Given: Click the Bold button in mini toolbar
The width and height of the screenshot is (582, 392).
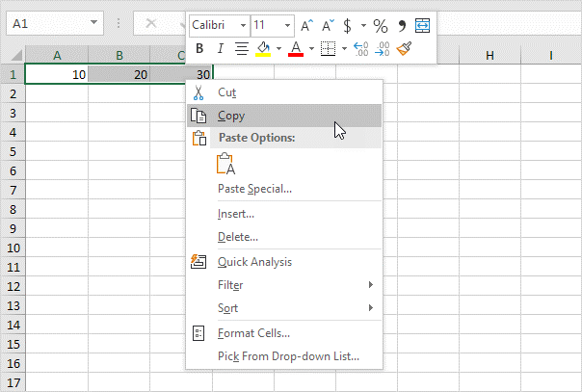Looking at the screenshot, I should click(x=199, y=48).
